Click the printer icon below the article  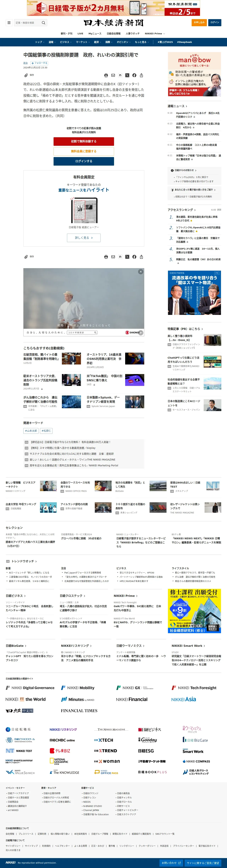click(x=106, y=257)
